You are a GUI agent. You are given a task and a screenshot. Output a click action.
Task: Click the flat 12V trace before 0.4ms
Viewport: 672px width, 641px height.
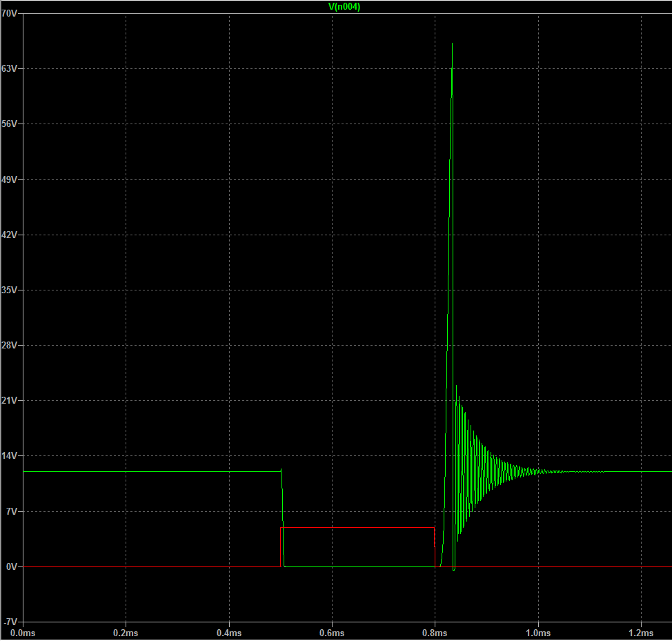coord(138,472)
